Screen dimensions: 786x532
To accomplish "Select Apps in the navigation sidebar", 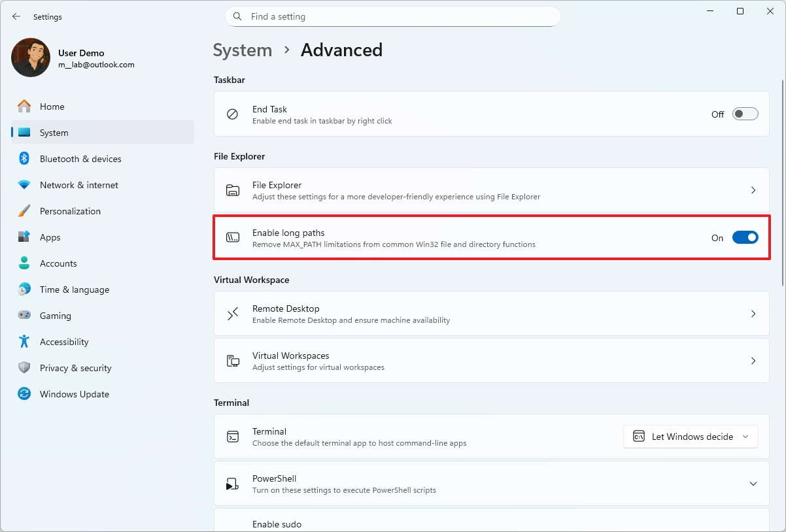I will coord(50,237).
